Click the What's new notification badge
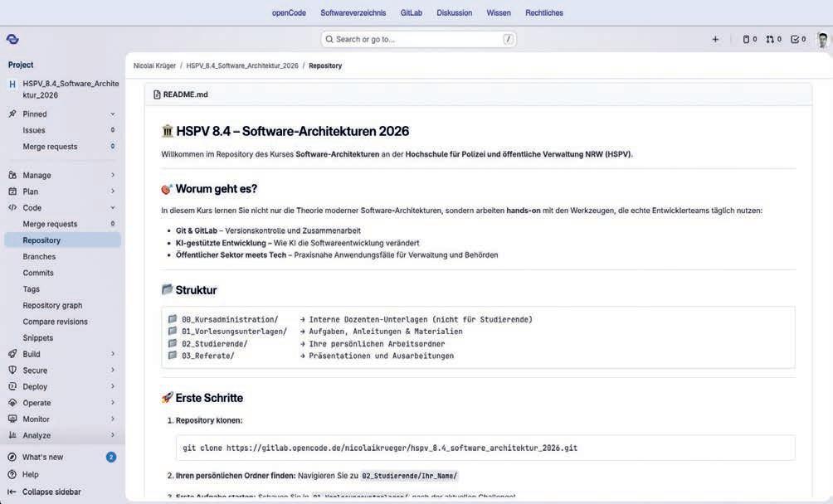Viewport: 833px width, 504px height. (111, 457)
